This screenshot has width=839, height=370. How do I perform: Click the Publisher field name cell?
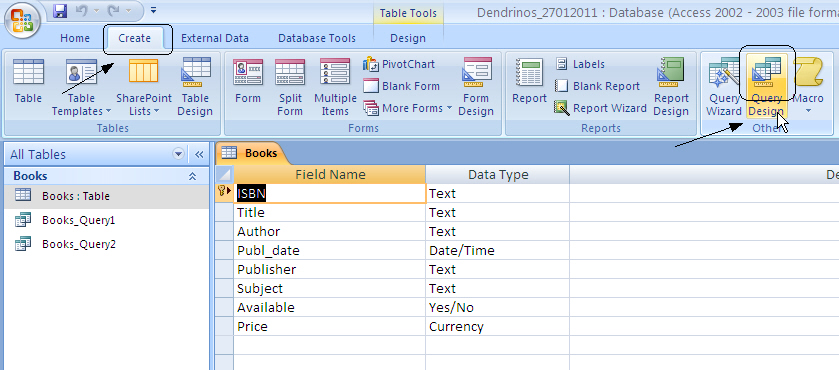pyautogui.click(x=330, y=269)
